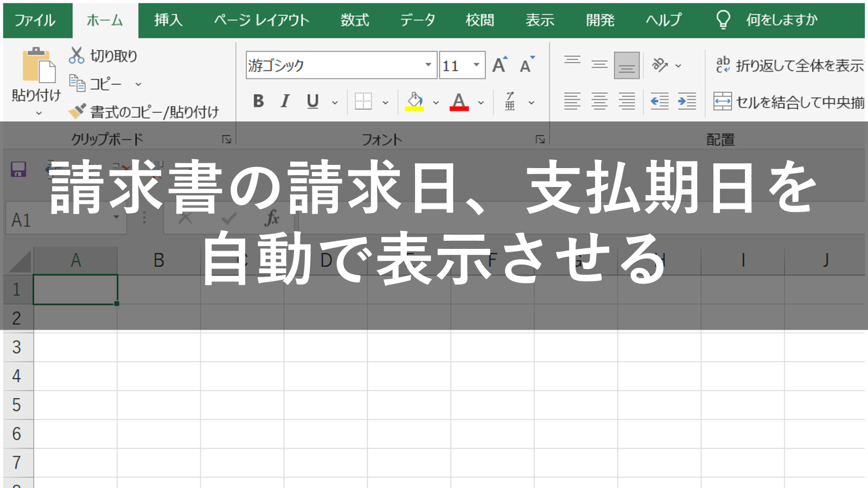Increase font size with large A icon
The width and height of the screenshot is (868, 488).
(500, 65)
